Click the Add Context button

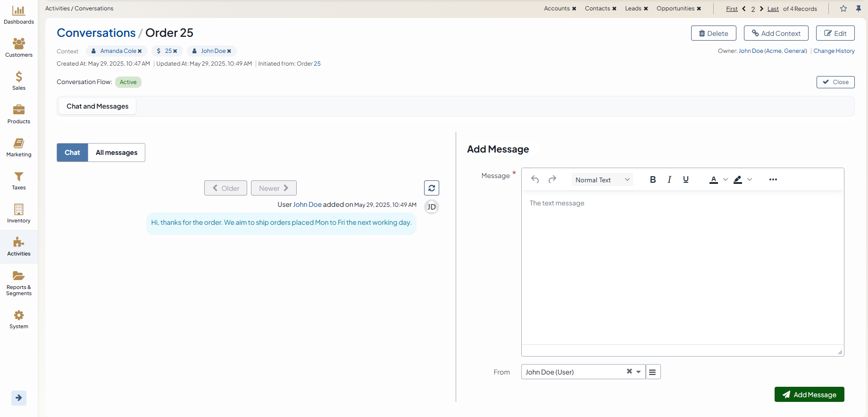tap(776, 33)
